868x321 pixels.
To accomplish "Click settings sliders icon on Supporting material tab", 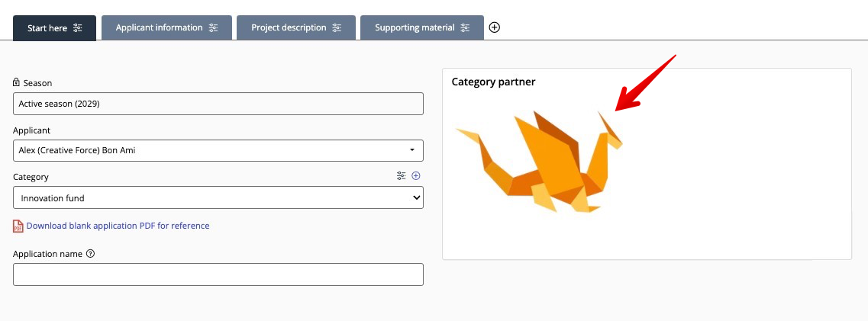I will pos(465,27).
